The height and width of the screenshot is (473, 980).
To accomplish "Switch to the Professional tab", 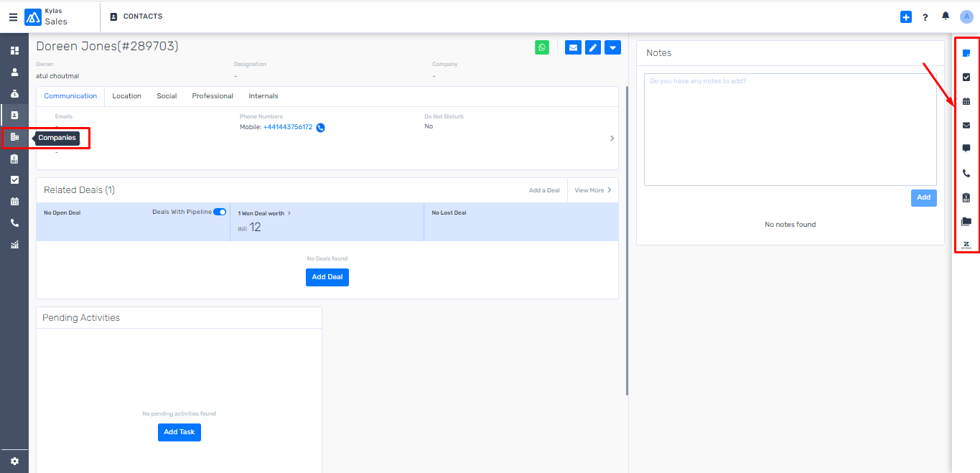I will tap(213, 96).
